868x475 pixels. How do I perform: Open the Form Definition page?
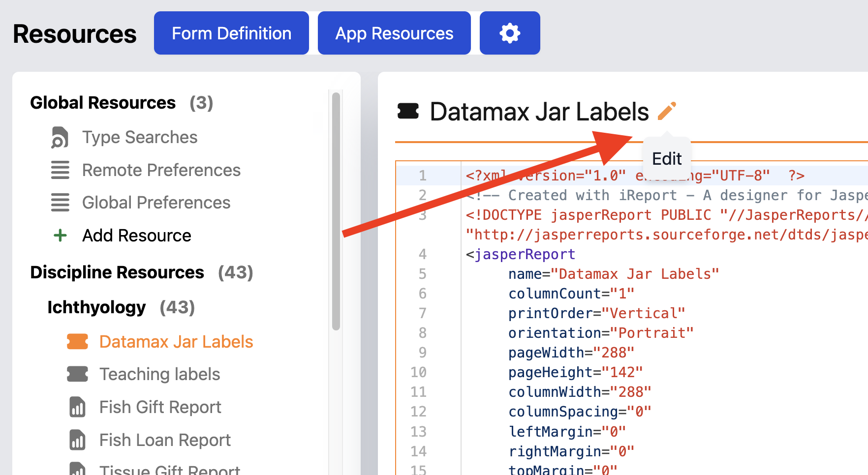pos(231,33)
